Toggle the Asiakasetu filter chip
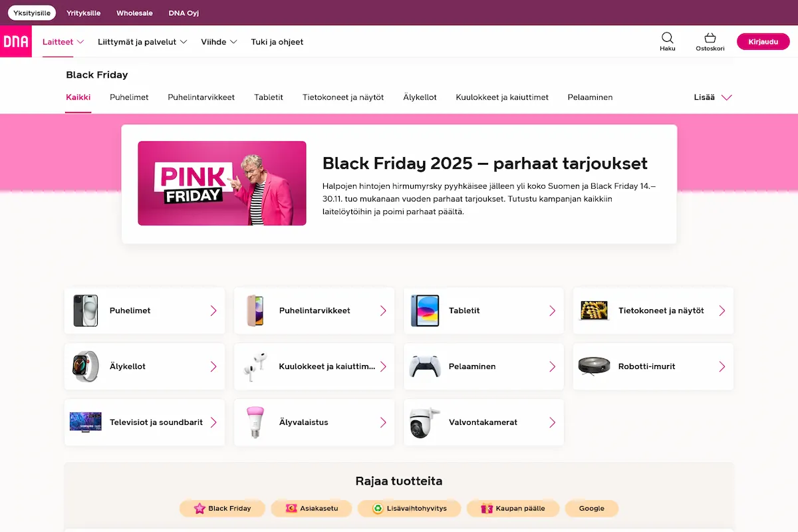798x532 pixels. tap(311, 509)
